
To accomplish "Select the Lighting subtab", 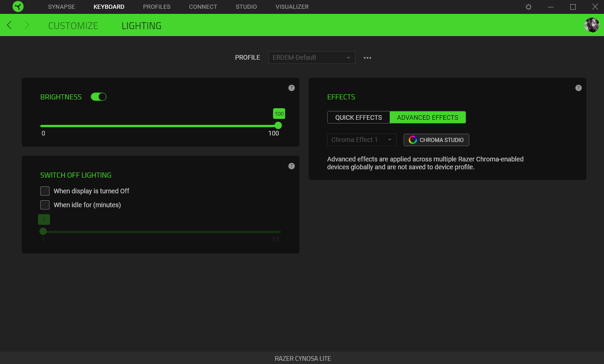I will coord(142,26).
